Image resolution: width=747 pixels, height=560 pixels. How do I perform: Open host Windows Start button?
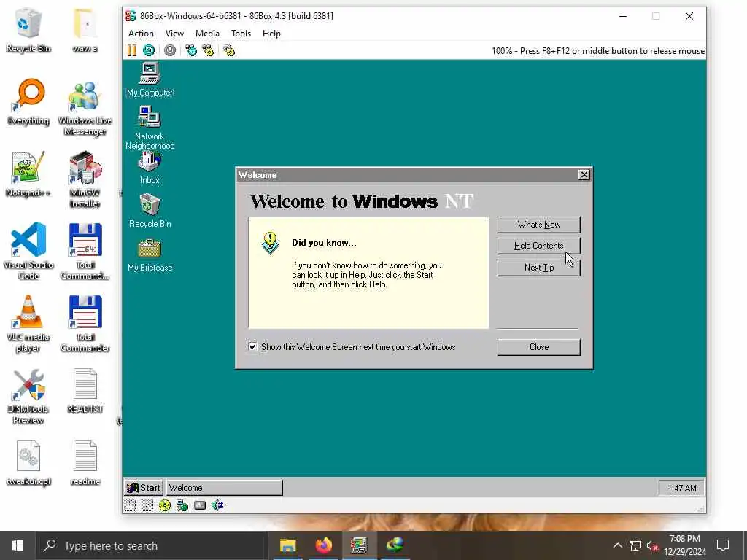tap(18, 545)
